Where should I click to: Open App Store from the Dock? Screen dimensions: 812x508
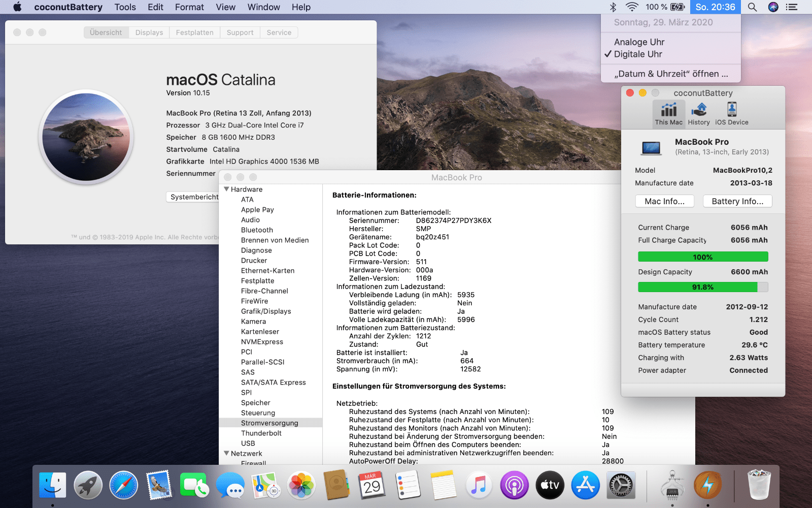click(x=585, y=485)
